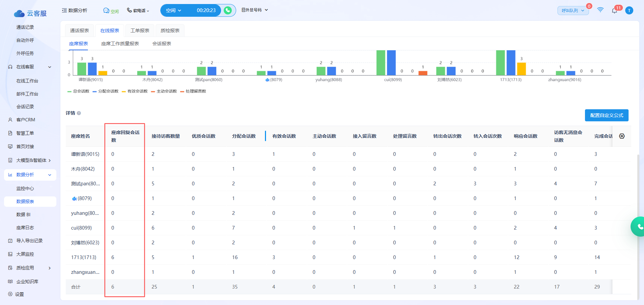644x305 pixels.
Task: Open table column settings gear icon
Action: (x=622, y=136)
